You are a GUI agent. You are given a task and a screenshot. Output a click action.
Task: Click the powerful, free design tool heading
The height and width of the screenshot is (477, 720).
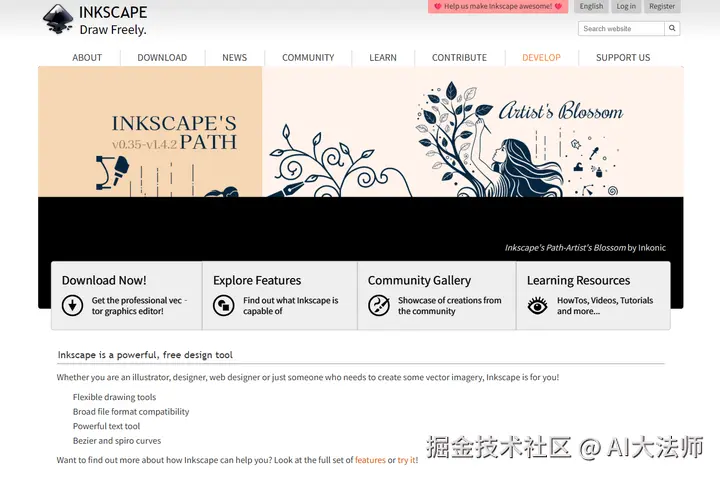pos(145,355)
